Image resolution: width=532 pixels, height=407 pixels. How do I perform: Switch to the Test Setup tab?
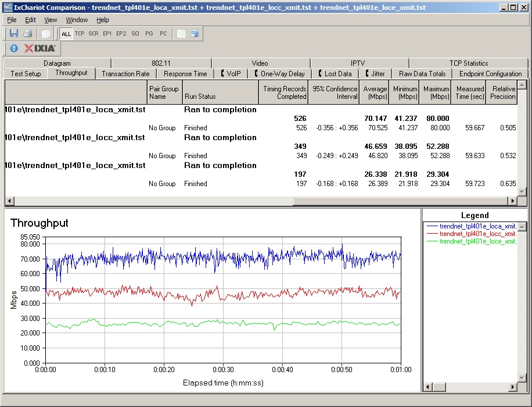coord(26,74)
